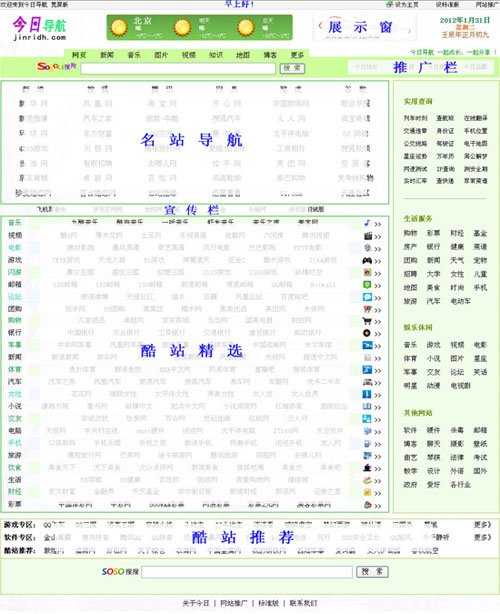
Task: Click the lottery ball icon in 彩票 row
Action: (x=367, y=505)
